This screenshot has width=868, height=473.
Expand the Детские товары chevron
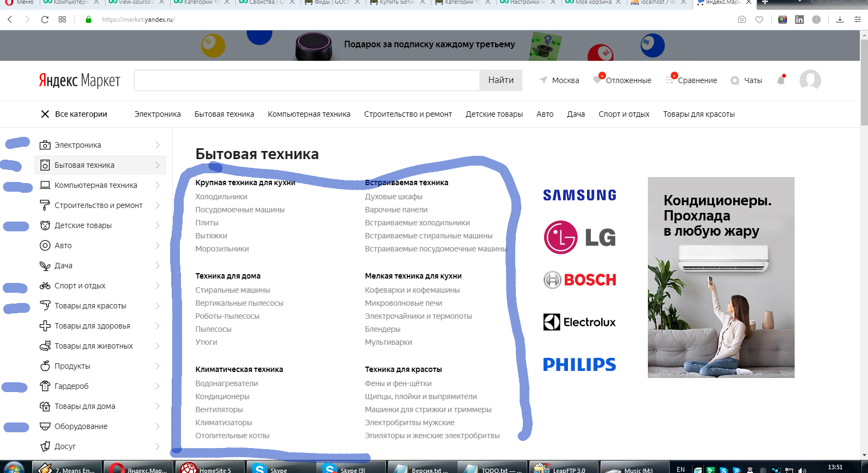click(157, 225)
